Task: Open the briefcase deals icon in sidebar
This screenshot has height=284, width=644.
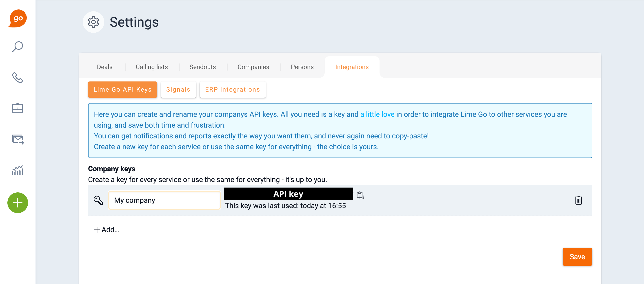Action: (18, 108)
